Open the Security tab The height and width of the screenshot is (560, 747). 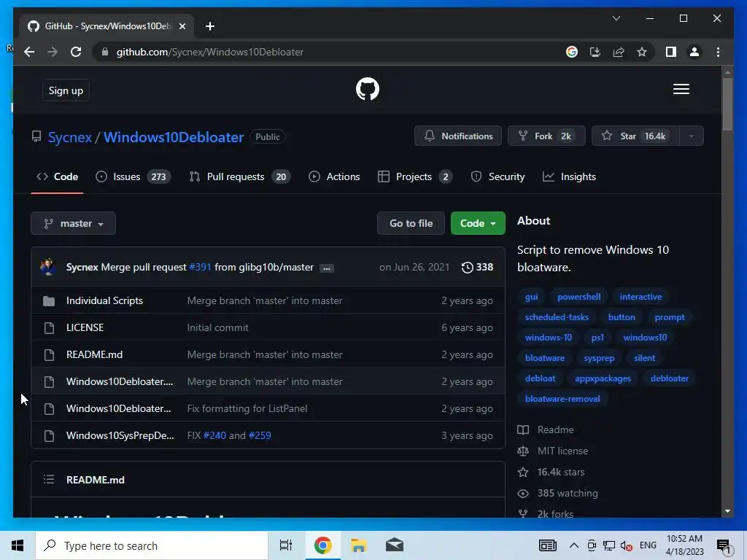(498, 176)
